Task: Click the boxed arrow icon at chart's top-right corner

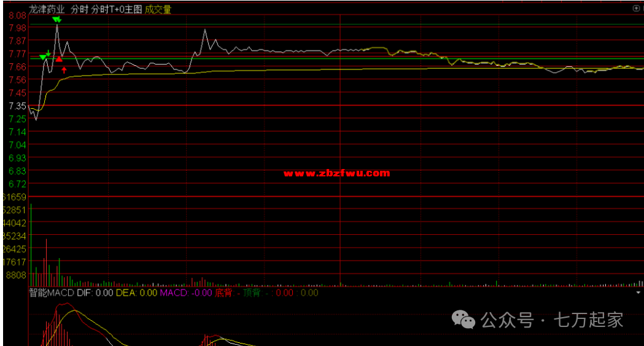Action: (636, 8)
